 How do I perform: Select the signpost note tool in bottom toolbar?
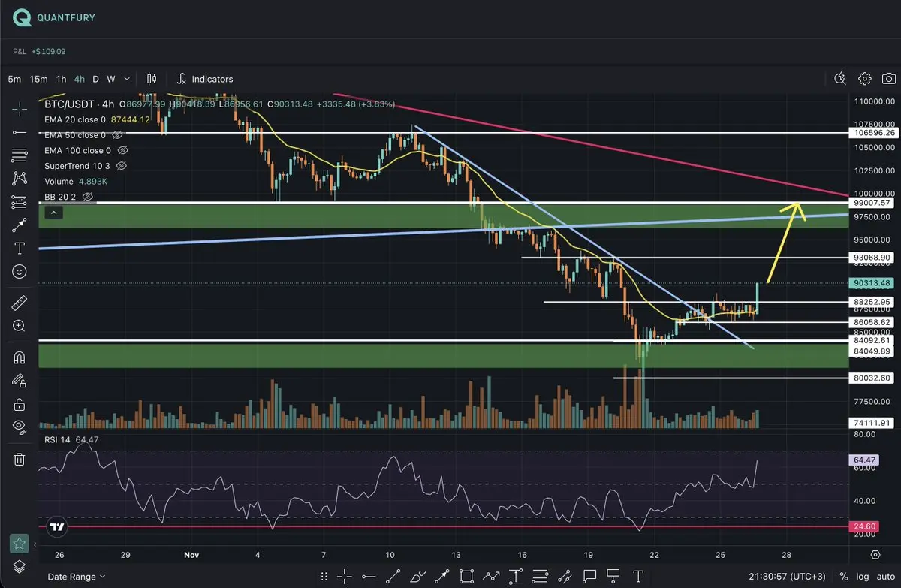613,576
